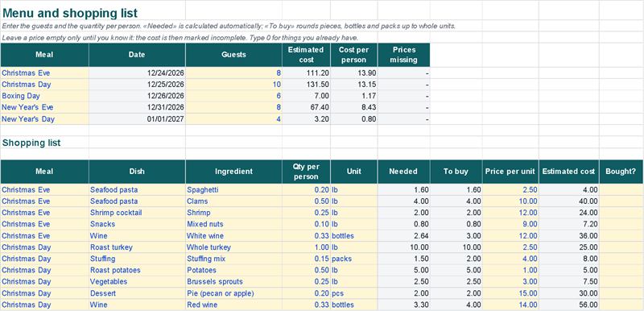Viewport: 644px width, 311px height.
Task: Select the Mixed nuts ingredient cell
Action: 233,224
